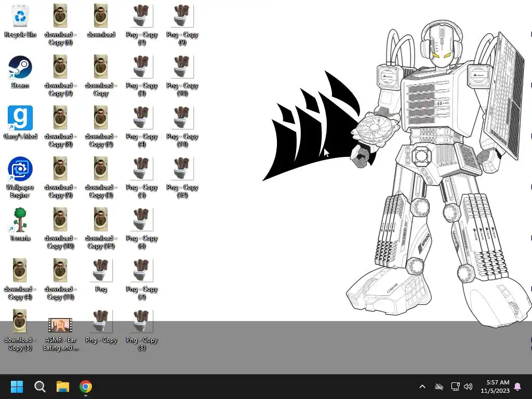
Task: Select the Png - Copy (12) file
Action: click(182, 178)
